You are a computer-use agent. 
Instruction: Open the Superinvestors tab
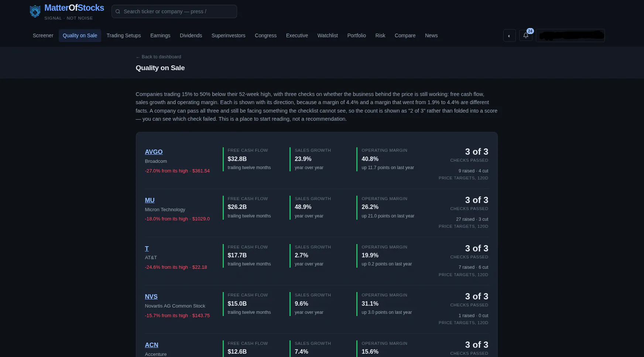[228, 35]
